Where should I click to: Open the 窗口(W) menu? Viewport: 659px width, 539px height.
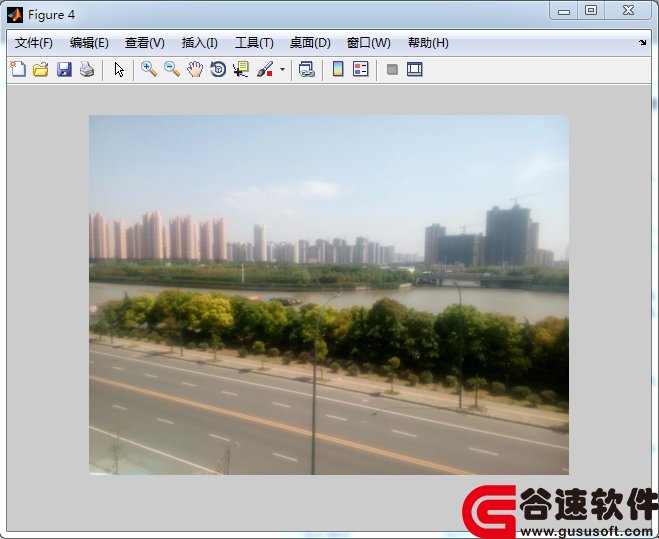pyautogui.click(x=369, y=43)
